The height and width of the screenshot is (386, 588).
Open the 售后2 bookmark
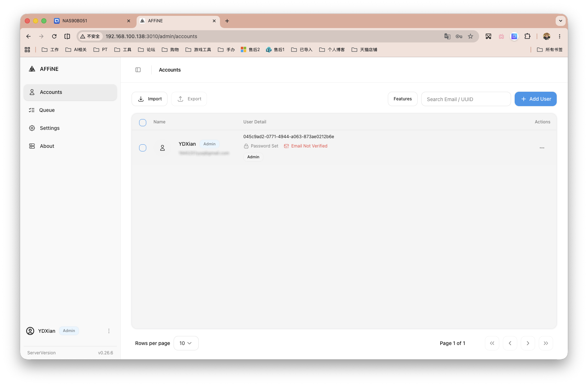tap(251, 50)
